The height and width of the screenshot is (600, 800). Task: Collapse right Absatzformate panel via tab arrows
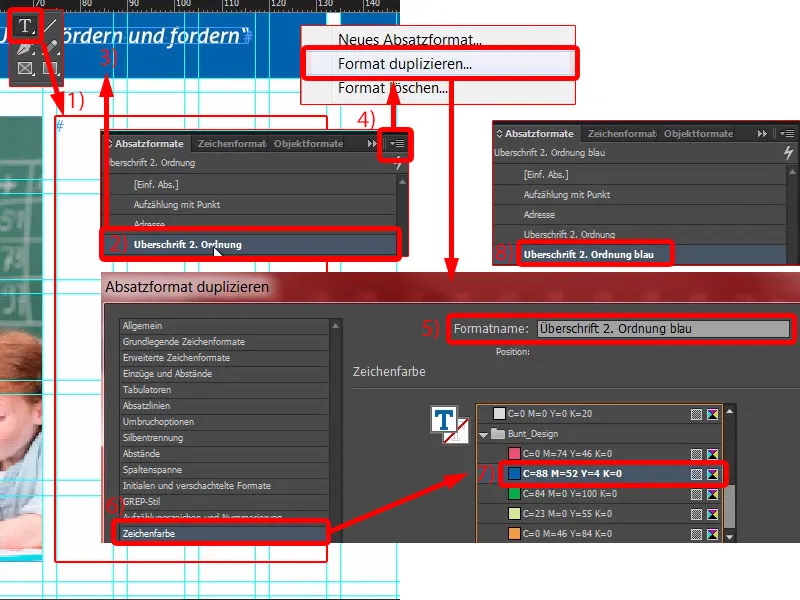point(499,134)
